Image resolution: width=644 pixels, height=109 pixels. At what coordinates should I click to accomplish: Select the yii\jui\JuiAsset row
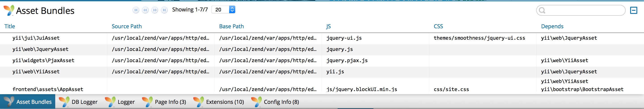coord(322,38)
